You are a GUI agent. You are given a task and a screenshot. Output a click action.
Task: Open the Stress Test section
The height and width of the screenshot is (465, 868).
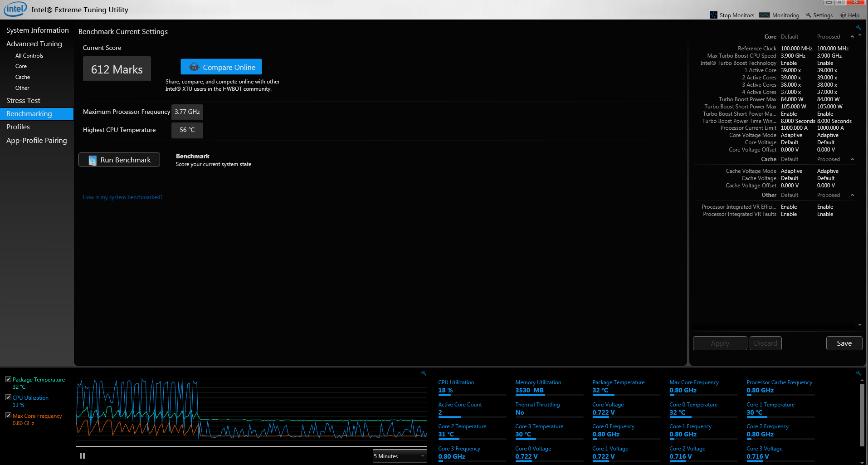point(23,100)
